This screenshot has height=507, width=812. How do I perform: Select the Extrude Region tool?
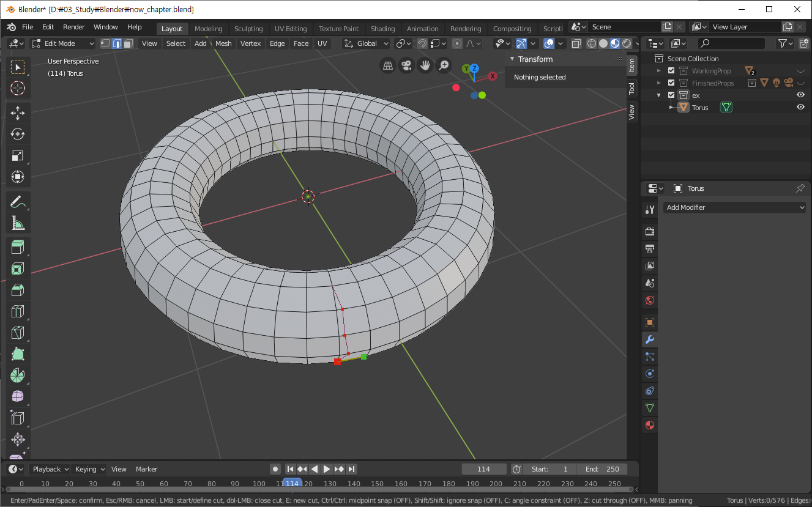coord(18,247)
